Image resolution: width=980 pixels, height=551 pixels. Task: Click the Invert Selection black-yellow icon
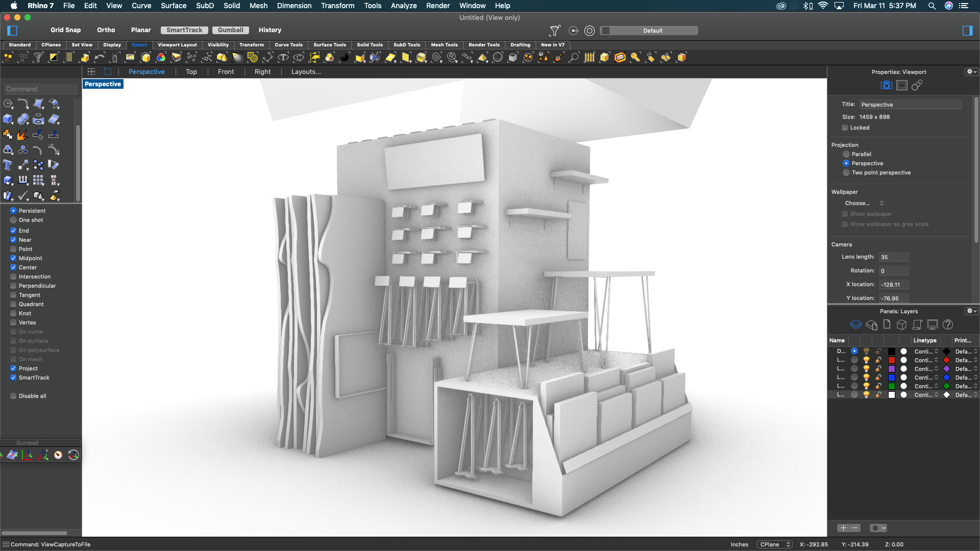point(54,58)
